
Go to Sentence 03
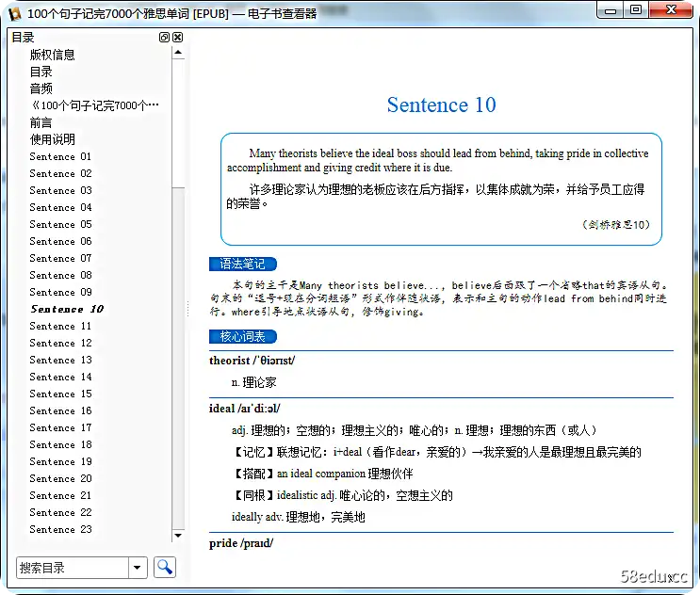coord(60,190)
